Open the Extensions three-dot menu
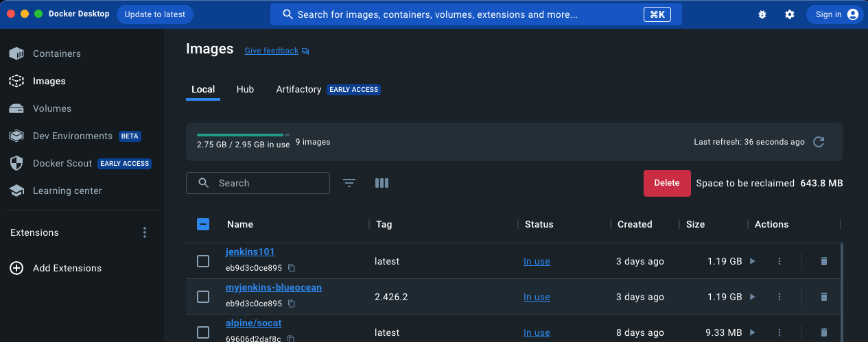 coord(145,232)
